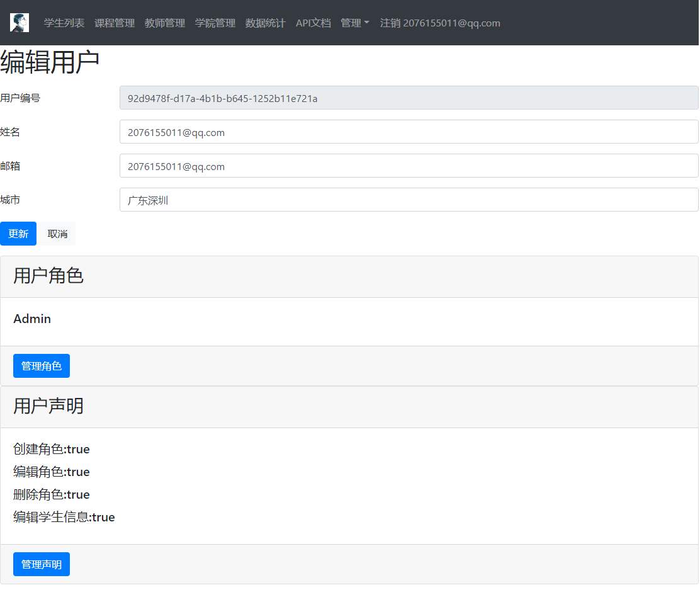Click the 姓名 label

pyautogui.click(x=10, y=132)
